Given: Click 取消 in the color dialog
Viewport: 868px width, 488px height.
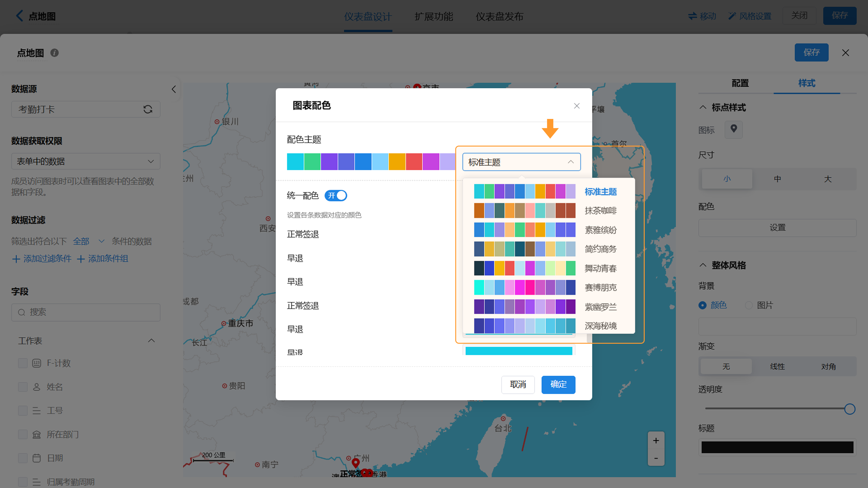Looking at the screenshot, I should click(518, 384).
